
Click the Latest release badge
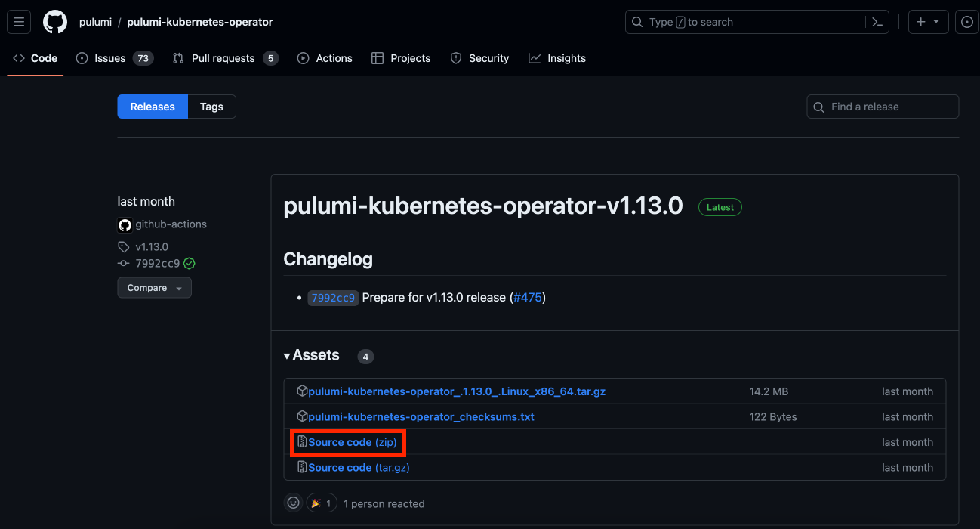pos(720,207)
